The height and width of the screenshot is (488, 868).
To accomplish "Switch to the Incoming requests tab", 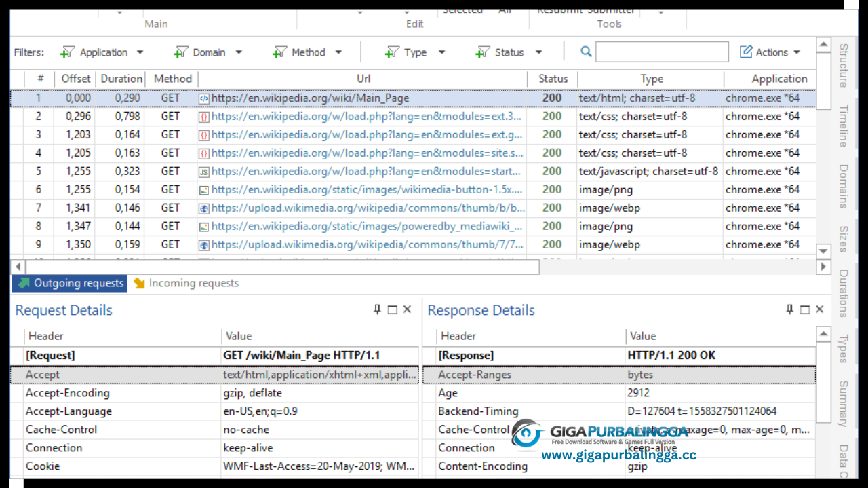I will 185,283.
